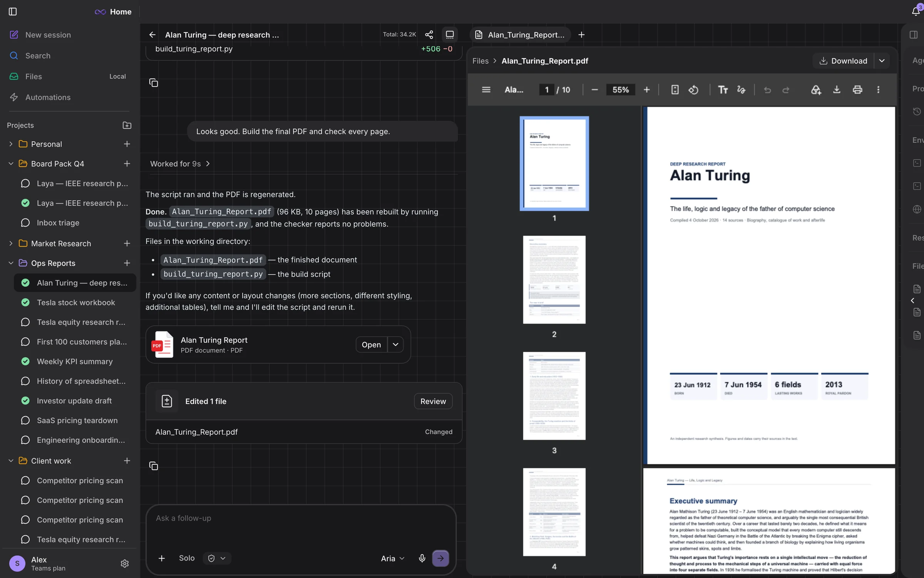Create a new project with the folder-plus icon
Image resolution: width=924 pixels, height=578 pixels.
127,125
